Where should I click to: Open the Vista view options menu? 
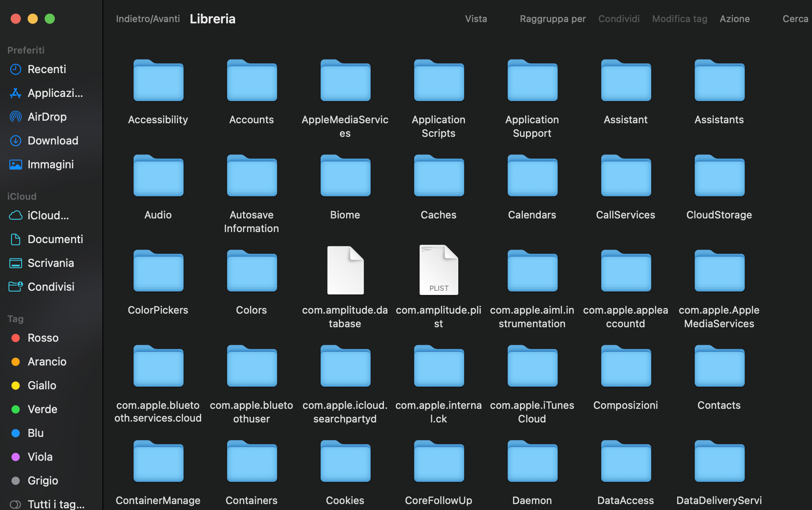(476, 19)
